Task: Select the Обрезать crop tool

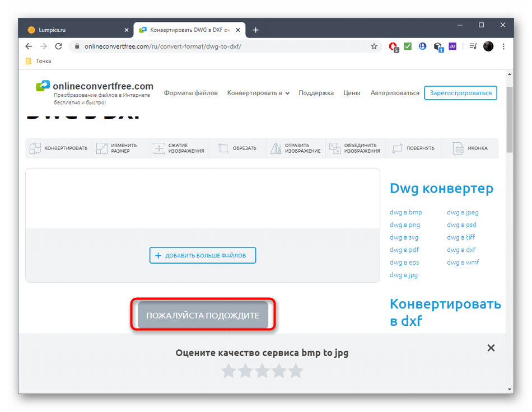Action: click(x=237, y=148)
